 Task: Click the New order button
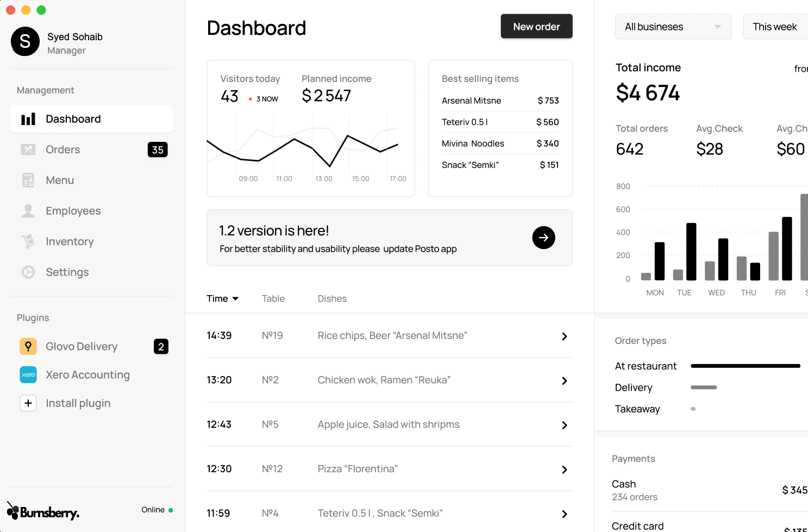[536, 27]
